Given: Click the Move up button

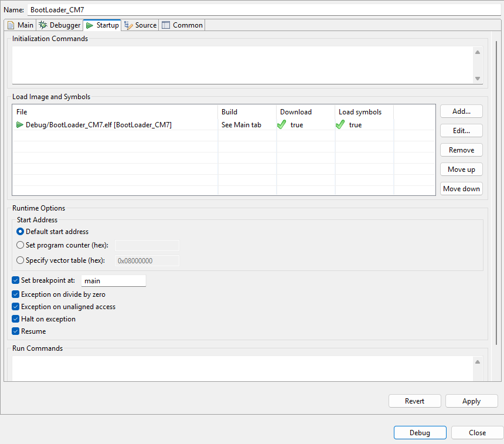Looking at the screenshot, I should pyautogui.click(x=461, y=170).
